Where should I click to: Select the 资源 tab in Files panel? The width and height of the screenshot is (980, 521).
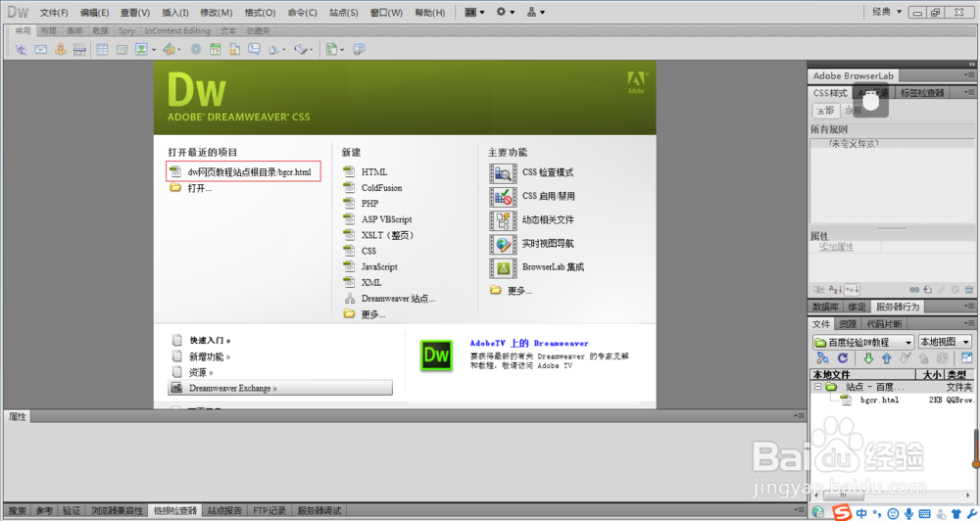(x=848, y=324)
